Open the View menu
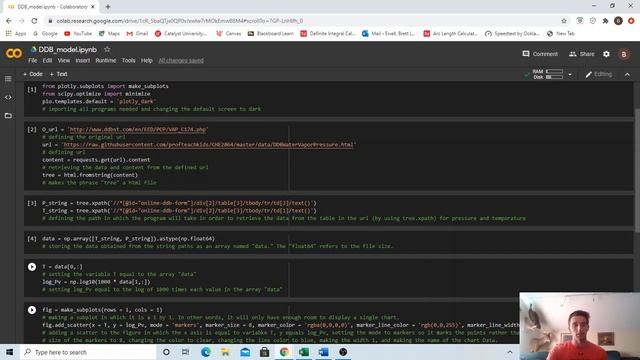 click(x=64, y=60)
